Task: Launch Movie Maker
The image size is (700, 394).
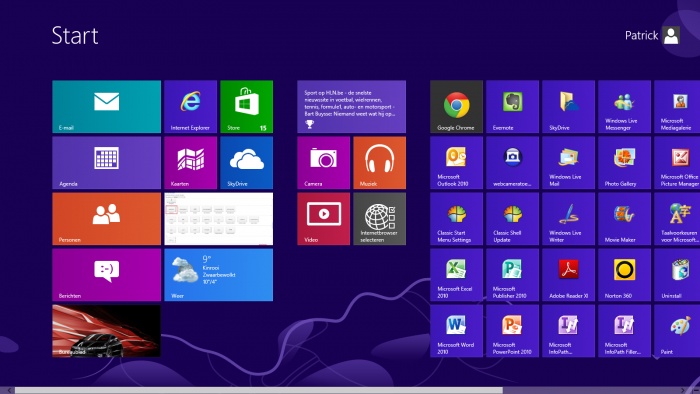Action: click(625, 219)
